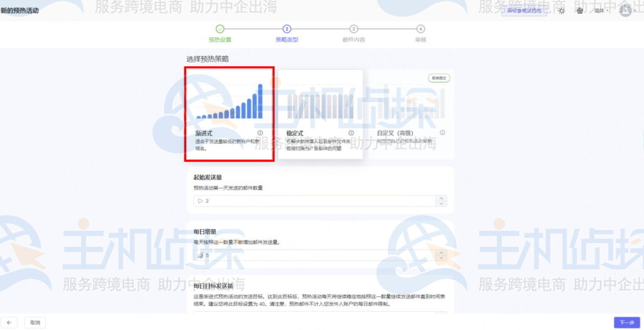The width and height of the screenshot is (644, 330).
Task: Open info icon next to 渐进式
Action: 260,133
